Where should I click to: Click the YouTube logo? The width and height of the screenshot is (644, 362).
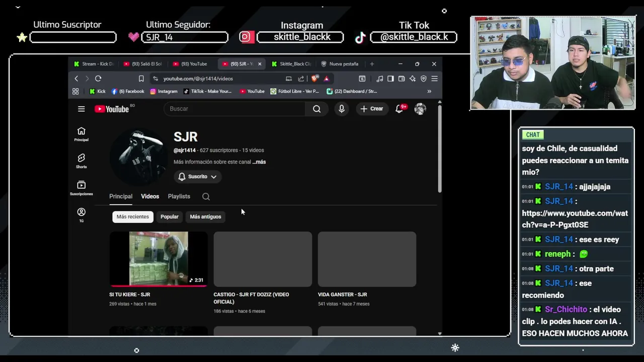tap(112, 109)
